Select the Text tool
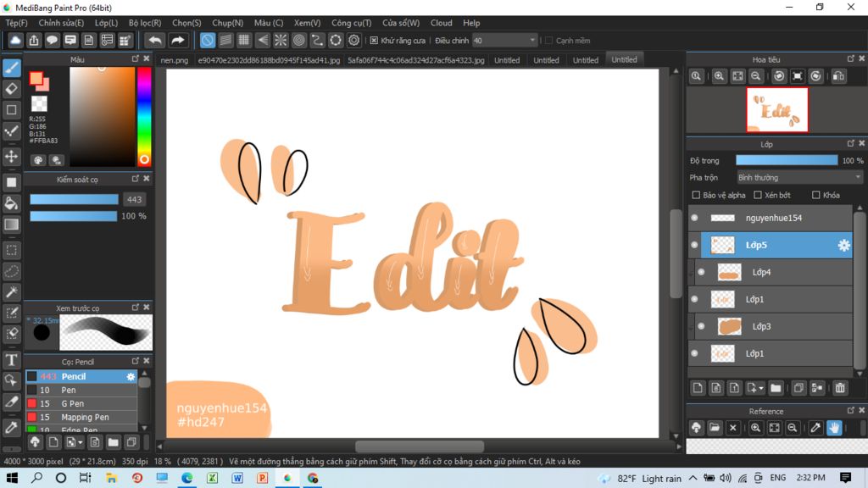Screen dimensions: 868x488 pos(12,360)
